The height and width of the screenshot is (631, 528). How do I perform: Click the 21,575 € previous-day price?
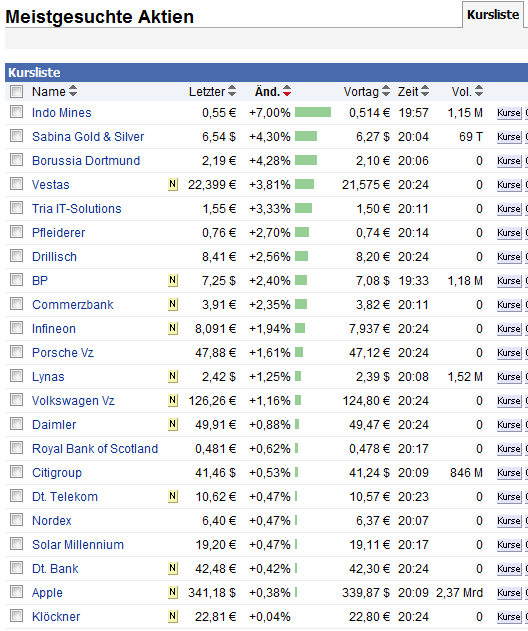click(366, 185)
